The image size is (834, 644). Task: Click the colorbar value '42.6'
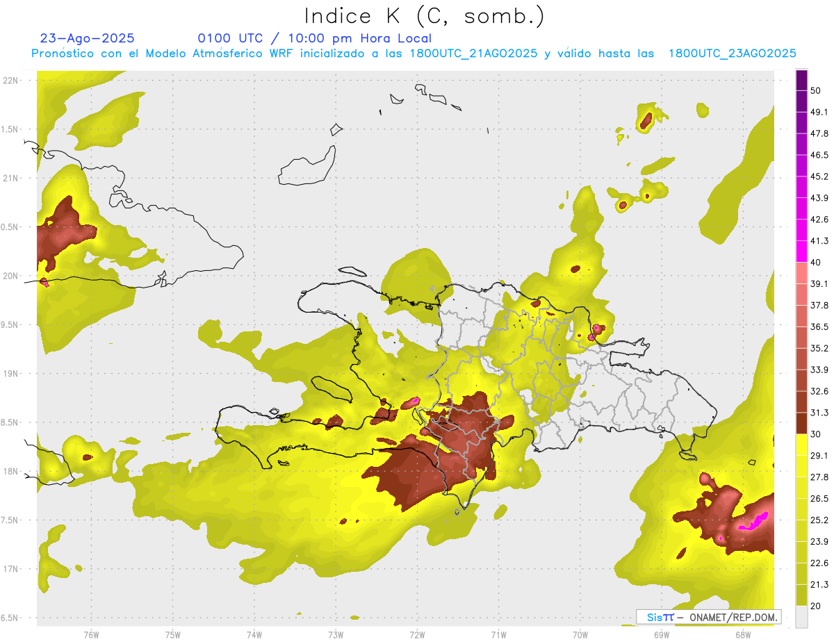[x=819, y=220]
